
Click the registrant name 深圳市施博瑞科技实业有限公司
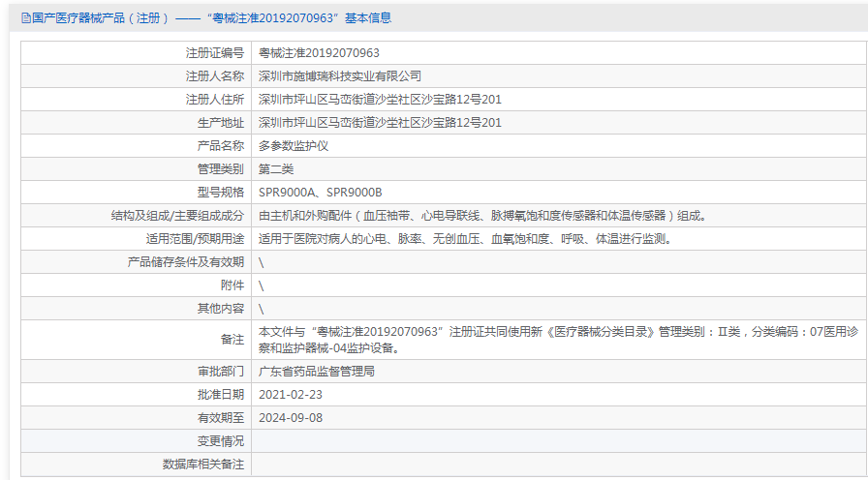(340, 75)
